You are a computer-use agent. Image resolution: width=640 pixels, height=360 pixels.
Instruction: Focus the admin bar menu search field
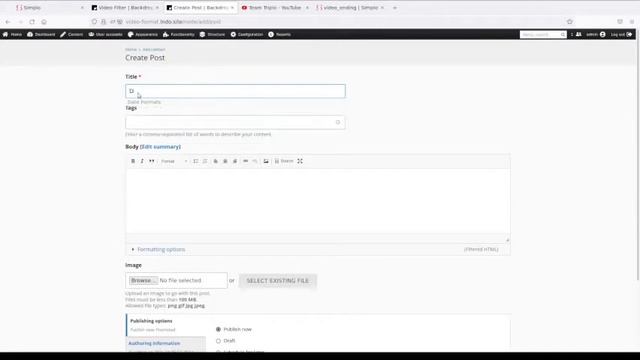click(543, 35)
